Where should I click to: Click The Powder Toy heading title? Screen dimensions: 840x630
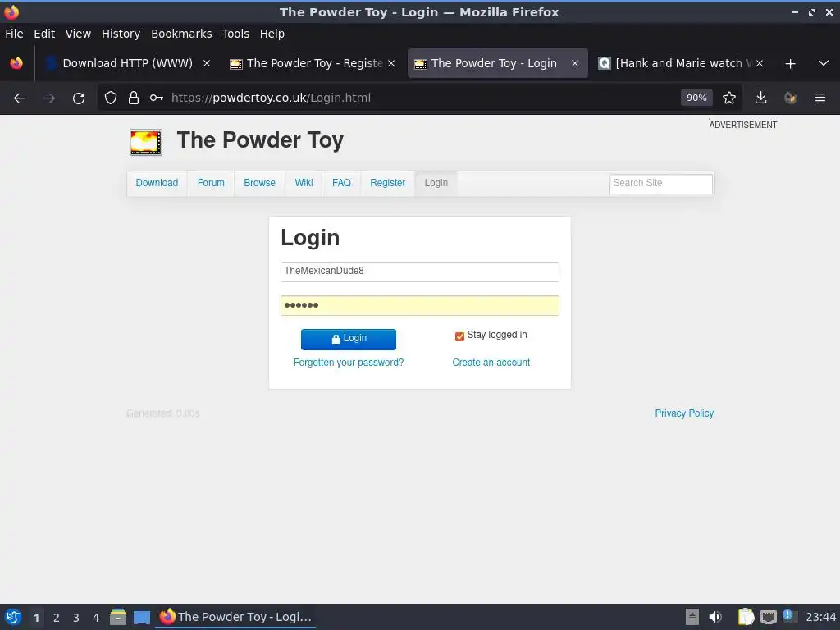260,140
